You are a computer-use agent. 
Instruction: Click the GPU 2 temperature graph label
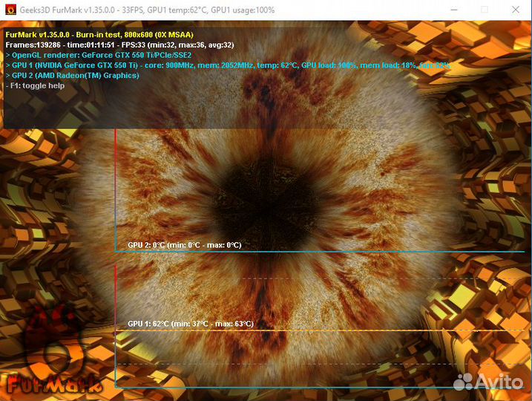point(184,245)
